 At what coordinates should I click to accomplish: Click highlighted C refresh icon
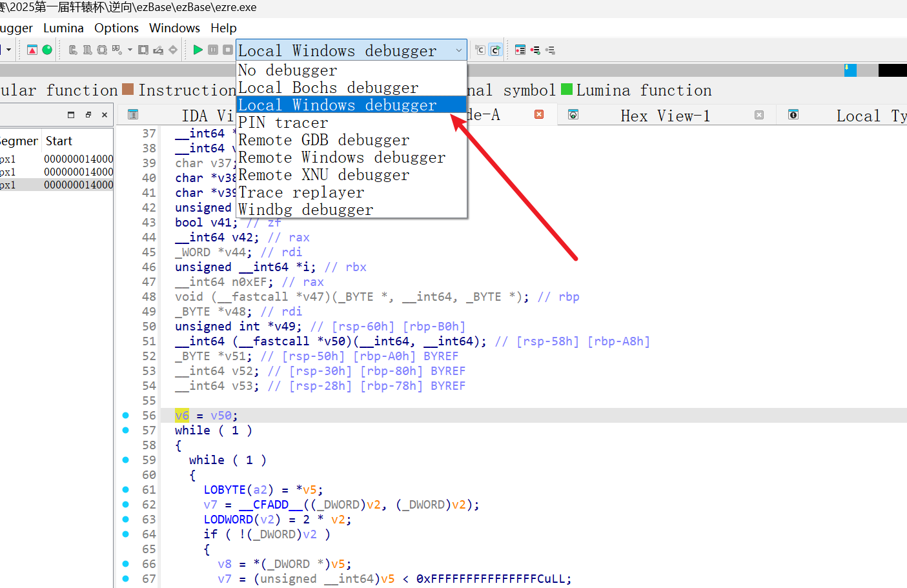coord(495,50)
